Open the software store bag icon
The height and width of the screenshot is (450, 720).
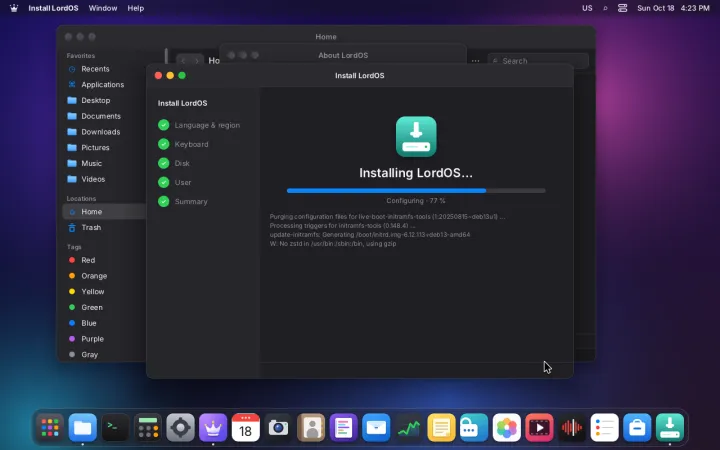pos(637,428)
